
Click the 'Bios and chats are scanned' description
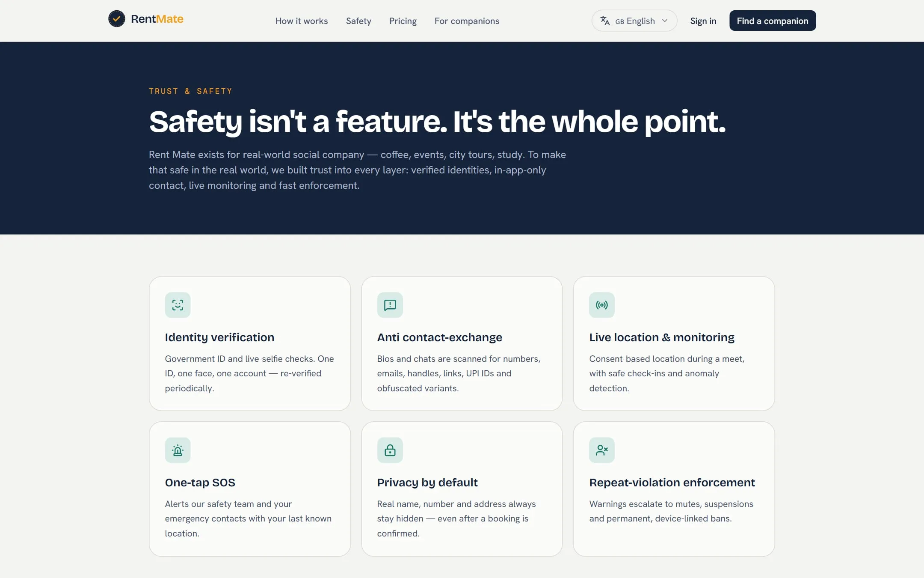(459, 373)
